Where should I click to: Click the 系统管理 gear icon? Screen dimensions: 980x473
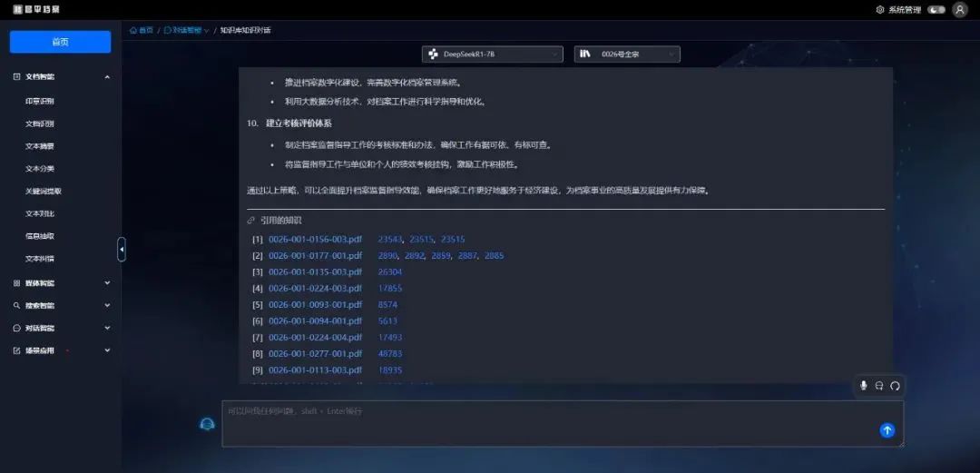[879, 10]
